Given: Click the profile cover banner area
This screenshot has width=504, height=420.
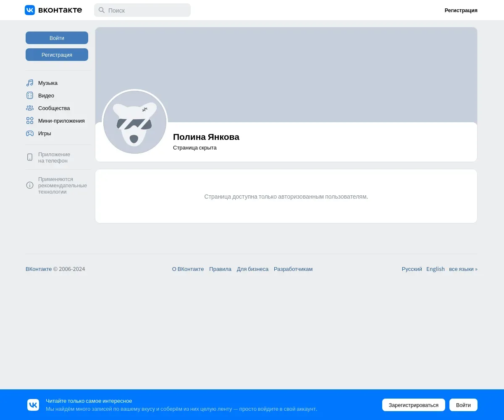Looking at the screenshot, I should click(x=286, y=75).
